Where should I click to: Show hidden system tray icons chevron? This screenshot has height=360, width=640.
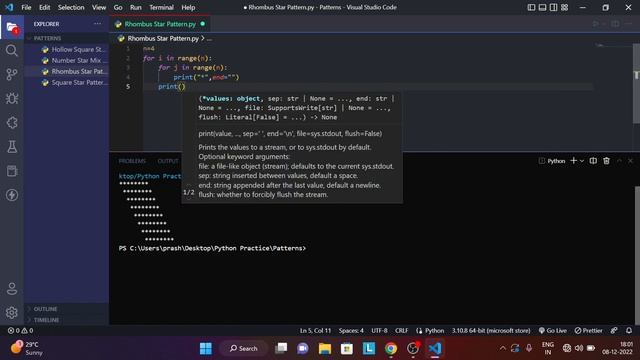pyautogui.click(x=503, y=348)
